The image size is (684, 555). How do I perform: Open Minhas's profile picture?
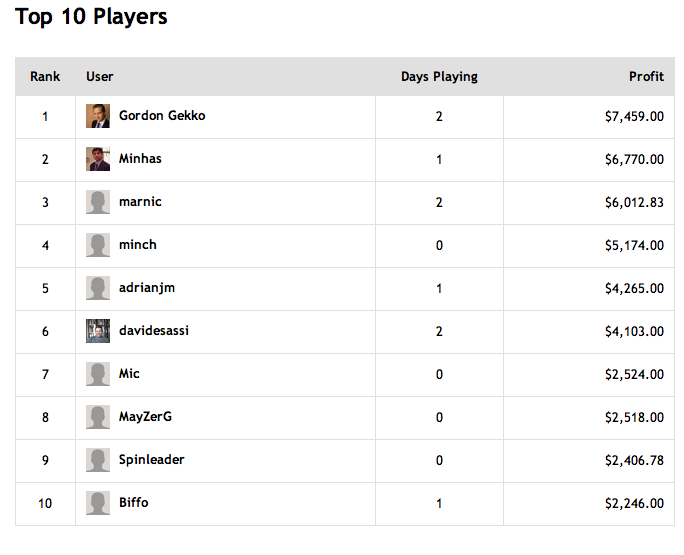(98, 159)
